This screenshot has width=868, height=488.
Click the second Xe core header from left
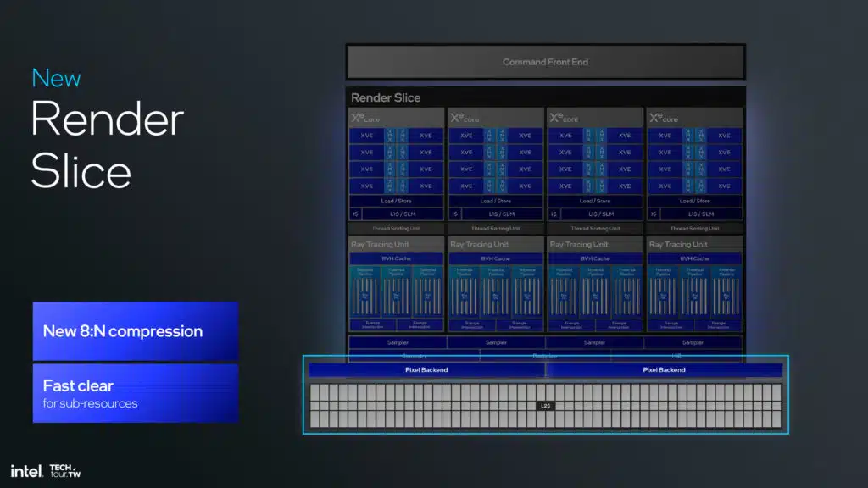tap(495, 118)
